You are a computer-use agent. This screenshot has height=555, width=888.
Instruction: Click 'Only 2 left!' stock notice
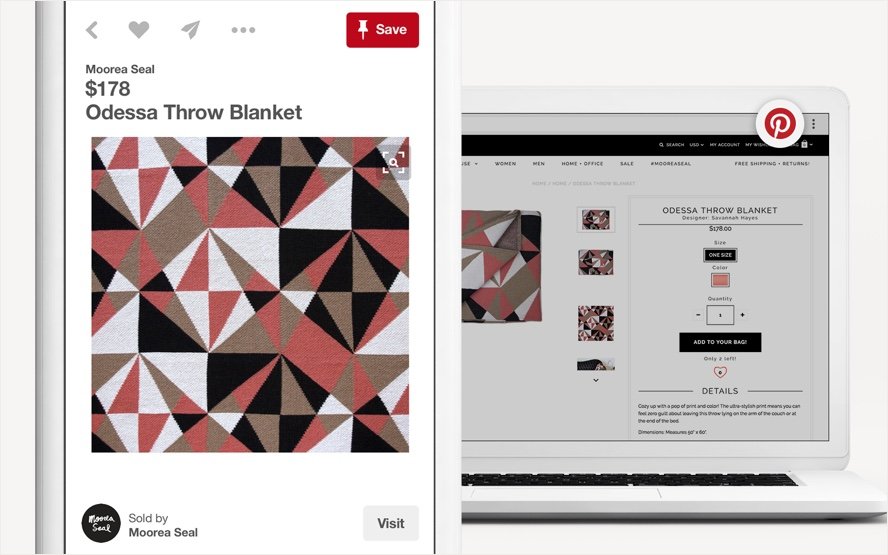[720, 358]
